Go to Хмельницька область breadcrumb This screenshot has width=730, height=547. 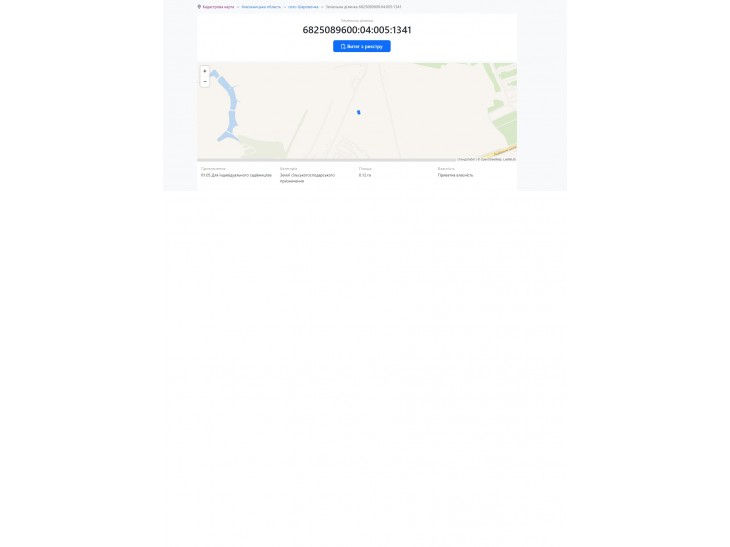261,7
